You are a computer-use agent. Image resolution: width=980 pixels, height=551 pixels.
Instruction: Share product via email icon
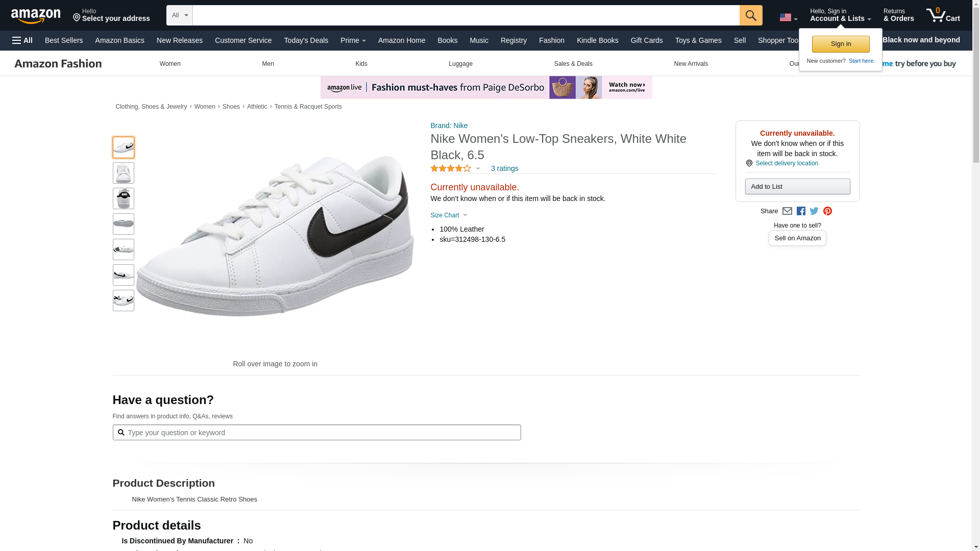click(787, 211)
